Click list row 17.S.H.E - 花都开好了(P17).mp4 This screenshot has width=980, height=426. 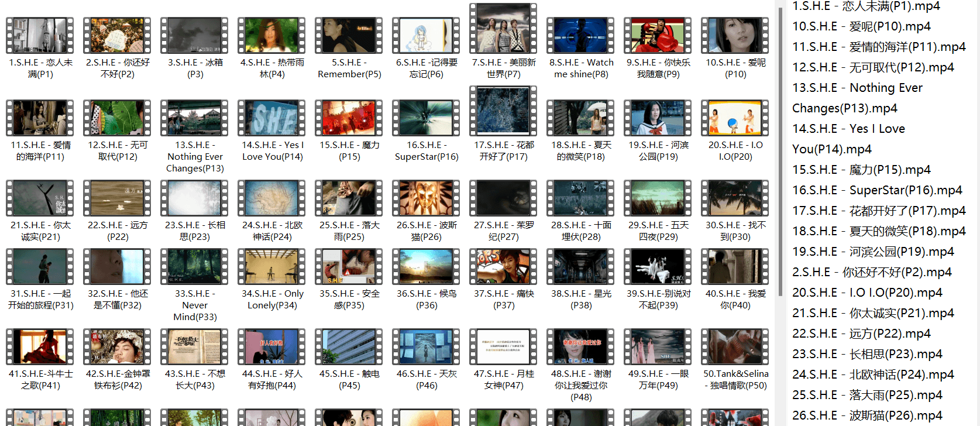tap(879, 211)
